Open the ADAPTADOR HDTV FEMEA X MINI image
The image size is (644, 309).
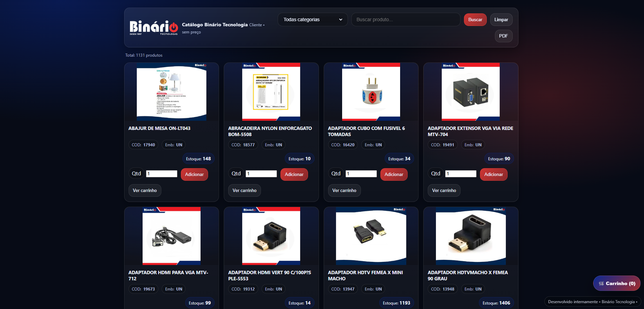click(x=371, y=236)
